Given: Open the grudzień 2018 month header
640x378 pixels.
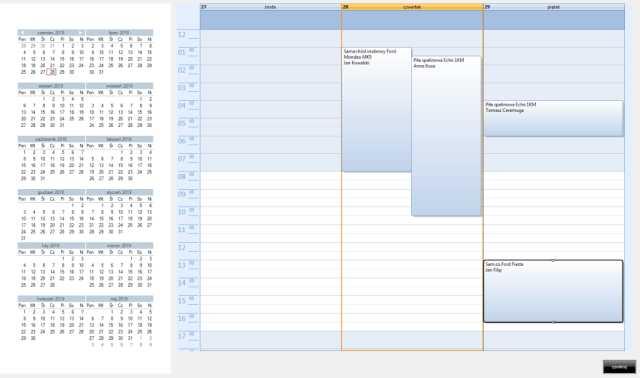Looking at the screenshot, I should pos(51,192).
